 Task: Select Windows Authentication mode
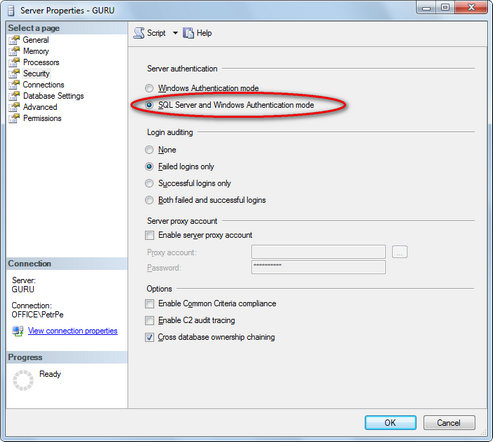coord(149,88)
